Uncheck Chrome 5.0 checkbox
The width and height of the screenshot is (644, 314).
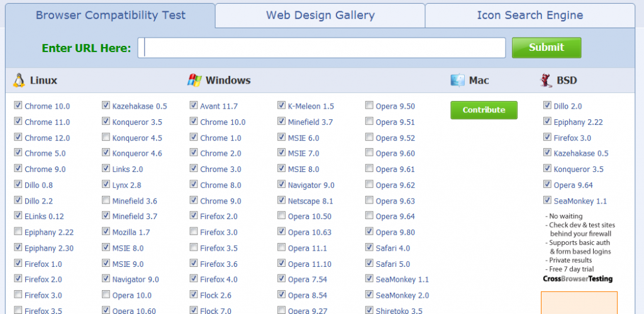(x=18, y=153)
